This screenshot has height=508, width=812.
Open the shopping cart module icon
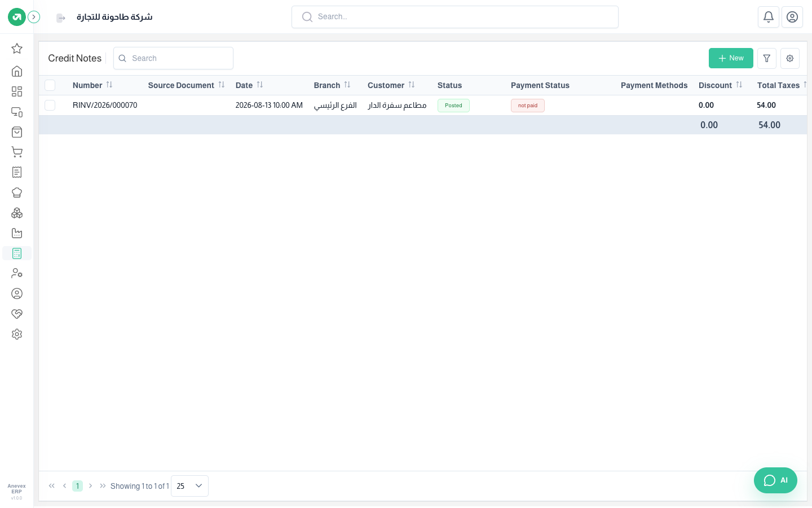click(x=17, y=152)
